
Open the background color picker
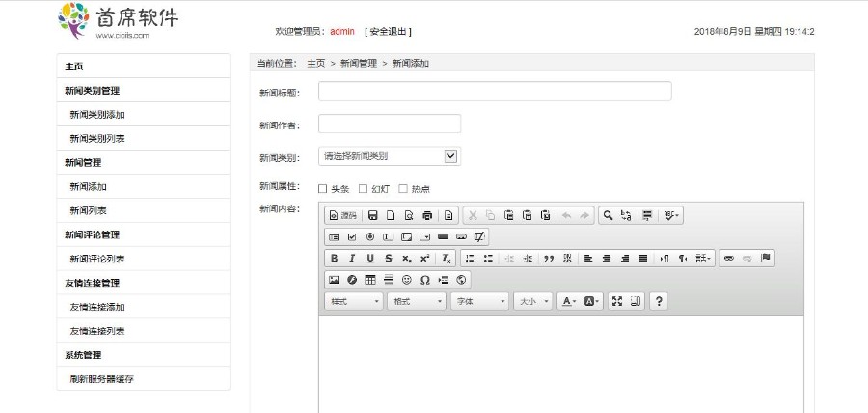pyautogui.click(x=592, y=301)
